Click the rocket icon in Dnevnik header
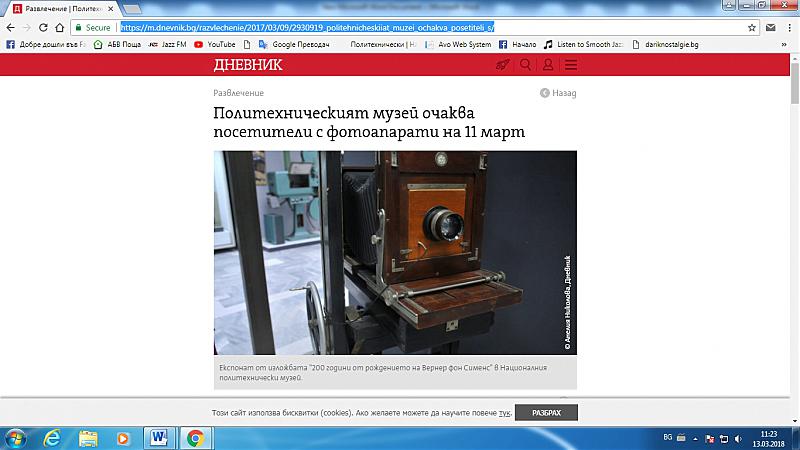 click(502, 65)
